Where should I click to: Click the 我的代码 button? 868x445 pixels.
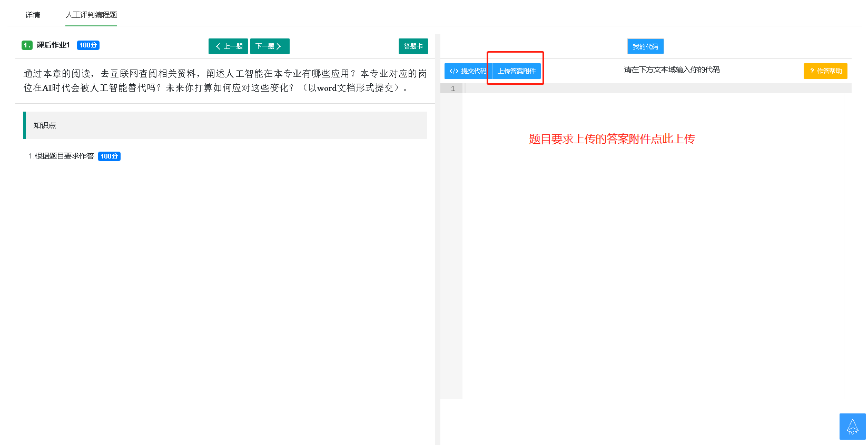point(645,46)
